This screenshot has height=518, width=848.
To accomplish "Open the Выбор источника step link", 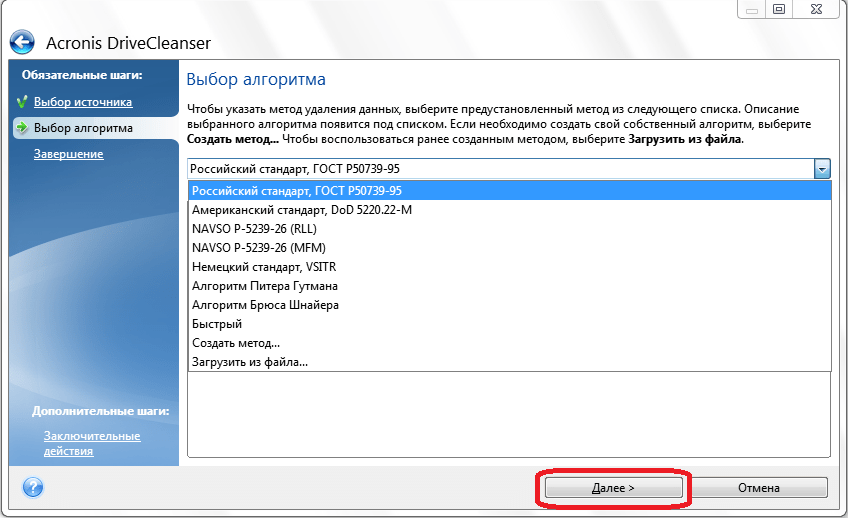I will (x=83, y=102).
